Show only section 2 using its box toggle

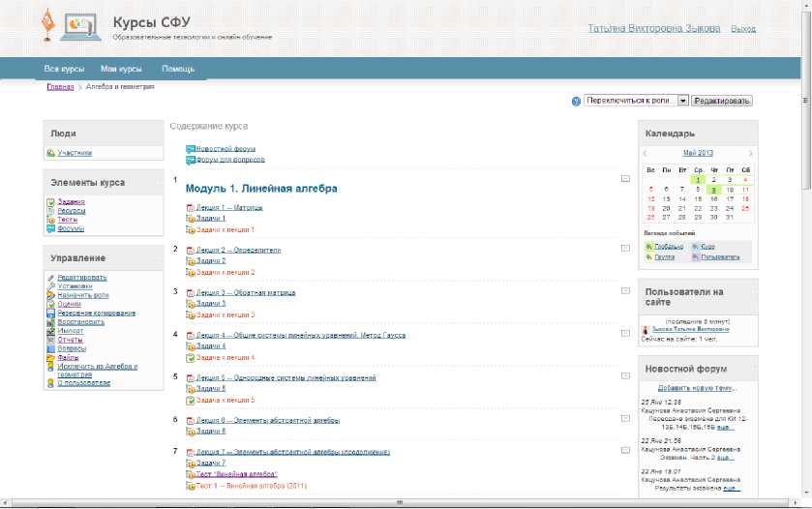(x=625, y=248)
